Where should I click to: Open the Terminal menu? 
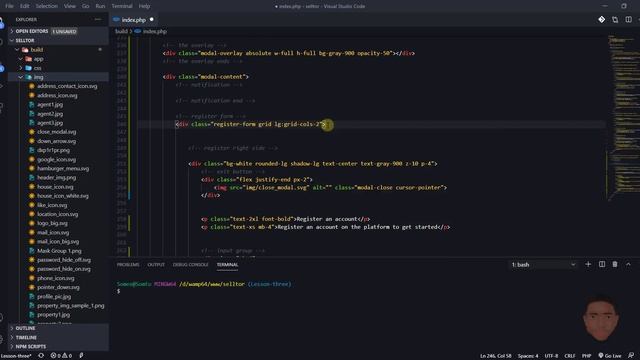tap(122, 6)
